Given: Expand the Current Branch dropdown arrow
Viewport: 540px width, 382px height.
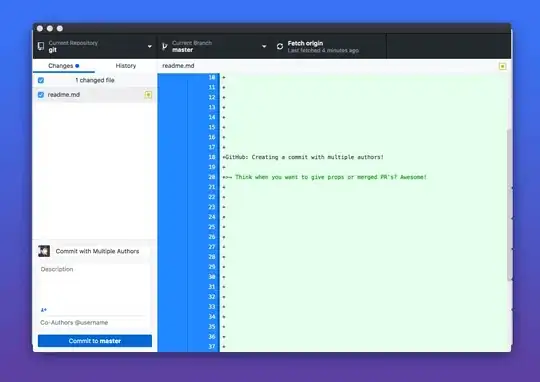Looking at the screenshot, I should pos(264,47).
